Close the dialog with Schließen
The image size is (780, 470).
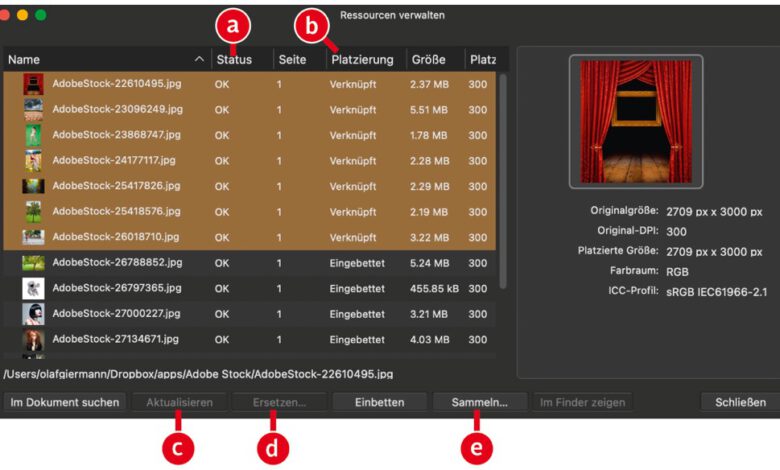pos(740,402)
